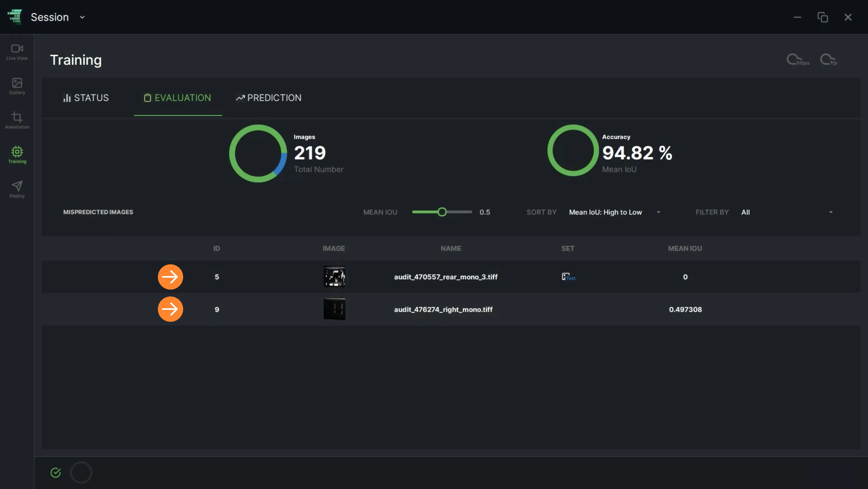Select the EVALUATION tab
This screenshot has height=489, width=868.
pyautogui.click(x=178, y=98)
